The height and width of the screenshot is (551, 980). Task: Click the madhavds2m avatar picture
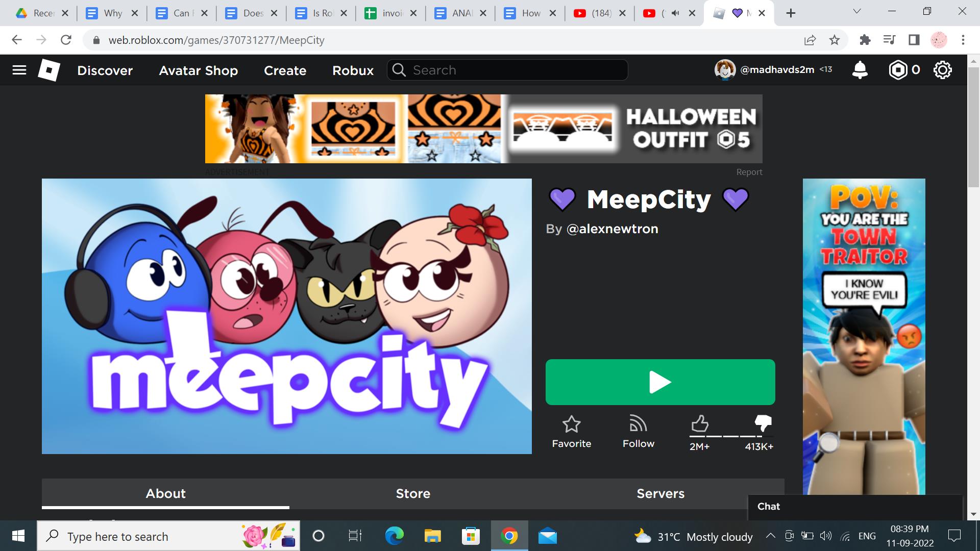725,70
